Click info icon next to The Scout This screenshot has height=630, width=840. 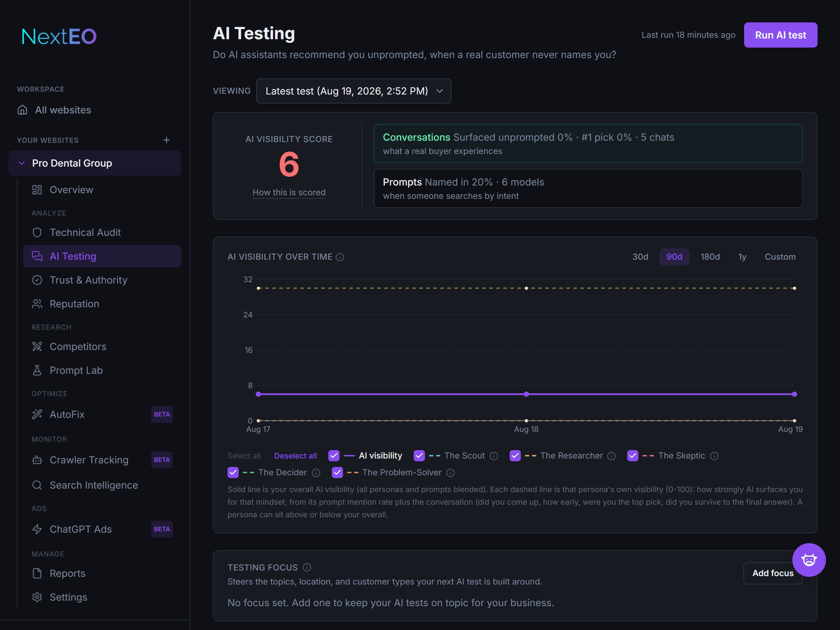pos(493,456)
